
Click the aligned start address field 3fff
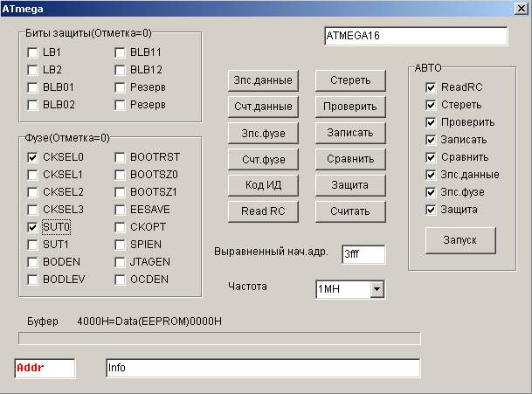[363, 254]
